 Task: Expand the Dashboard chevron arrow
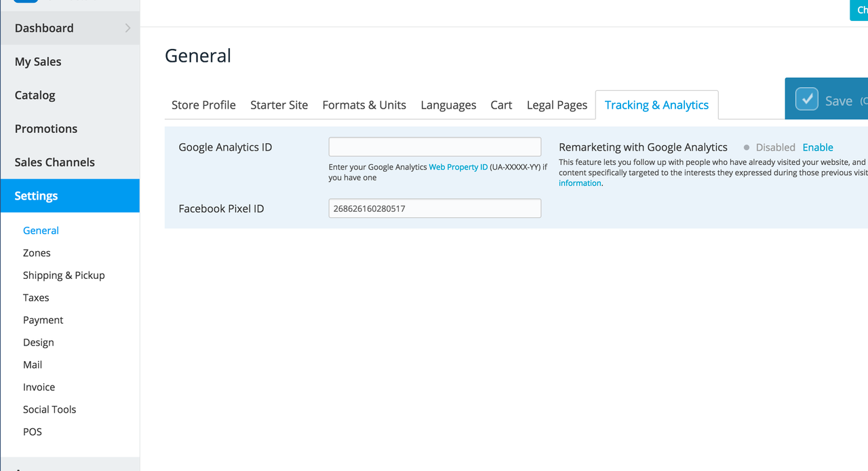(x=127, y=28)
